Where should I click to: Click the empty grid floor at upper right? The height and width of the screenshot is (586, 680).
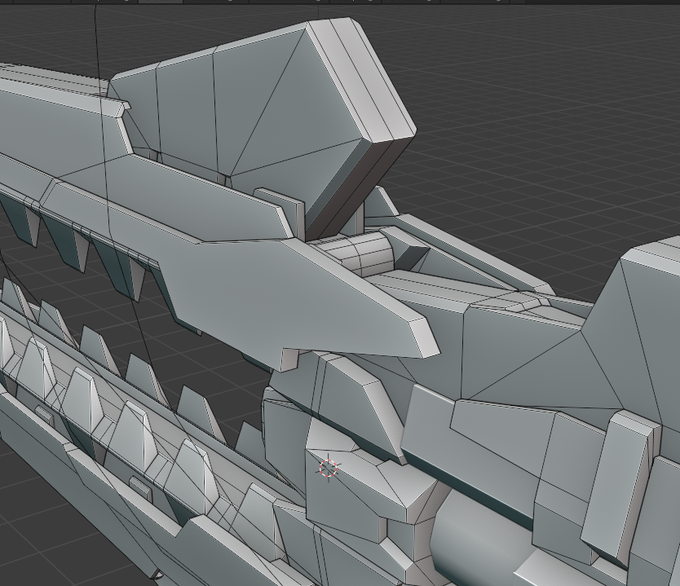click(542, 108)
